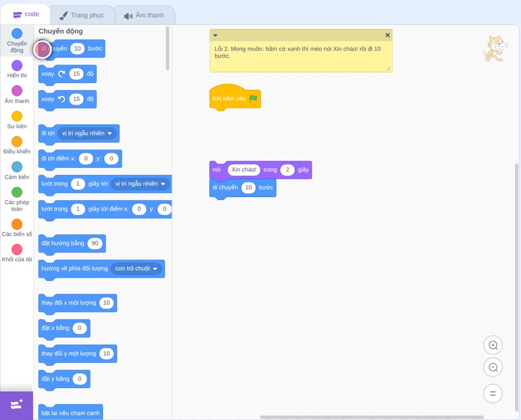Viewport: 521px width, 420px height.
Task: Open dropdown on lướt trong giây tới block
Action: coord(140,184)
